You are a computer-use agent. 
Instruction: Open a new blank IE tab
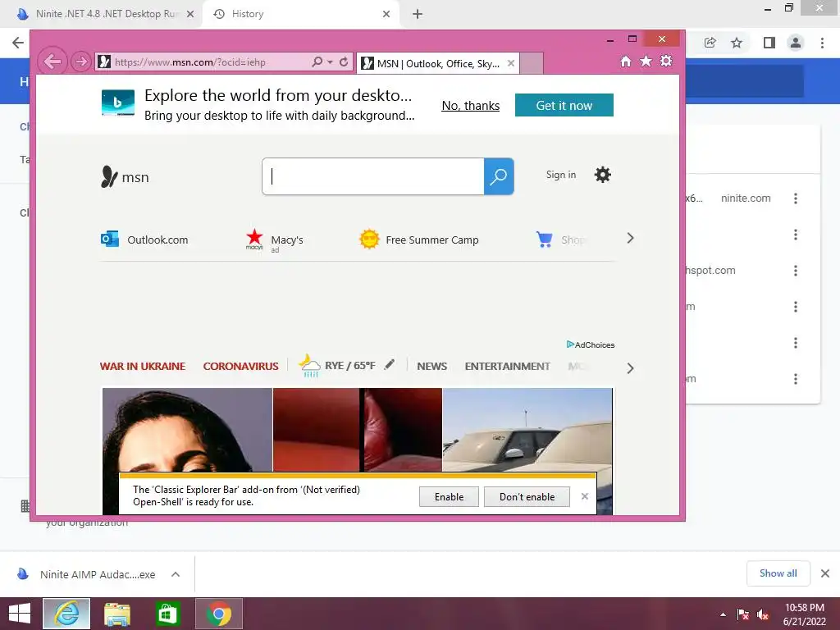(532, 63)
